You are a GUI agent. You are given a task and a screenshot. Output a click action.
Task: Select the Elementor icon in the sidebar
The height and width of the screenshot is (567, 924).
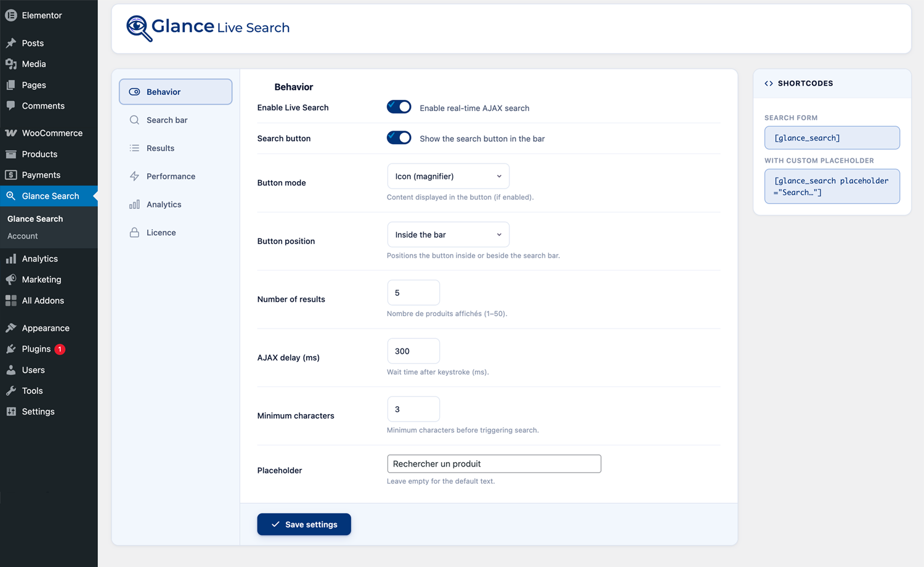[10, 14]
